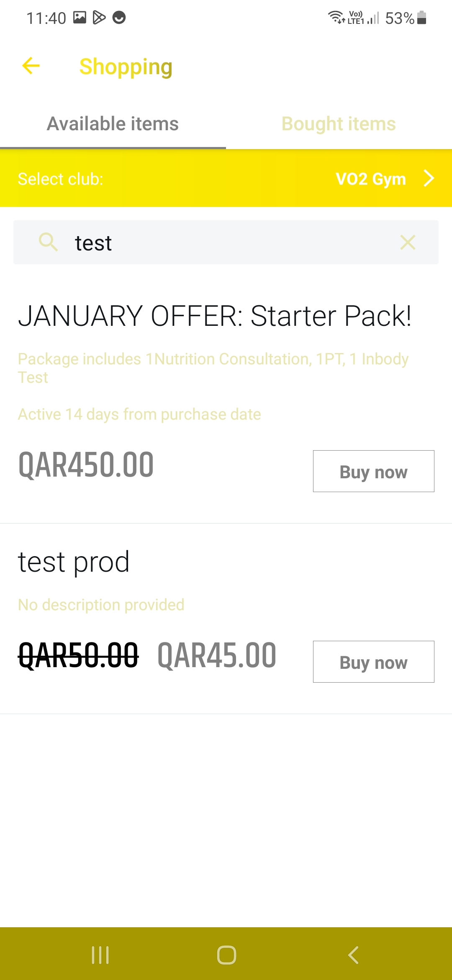The image size is (452, 980).
Task: Tap the Select club label bar
Action: tap(61, 179)
